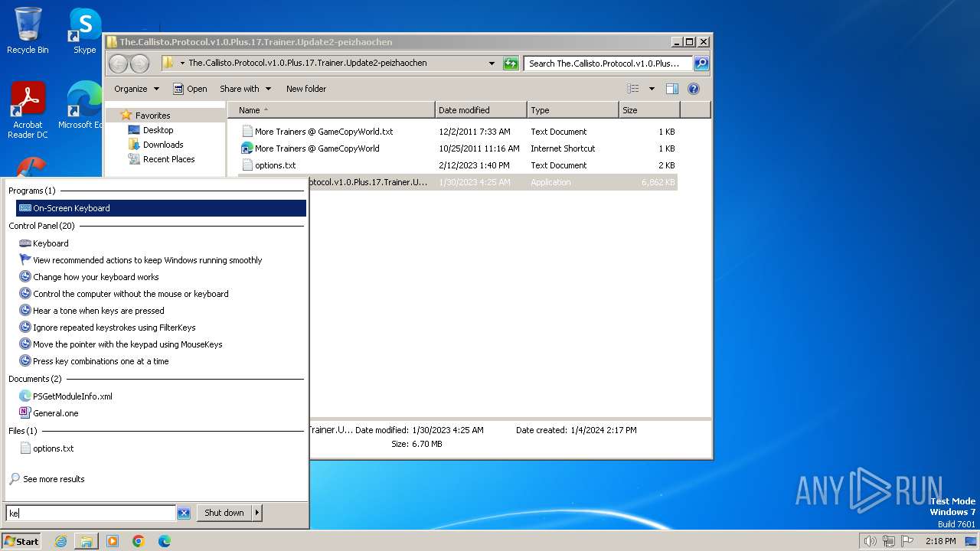Open Shut down options arrow
Viewport: 980px width, 551px height.
[257, 513]
